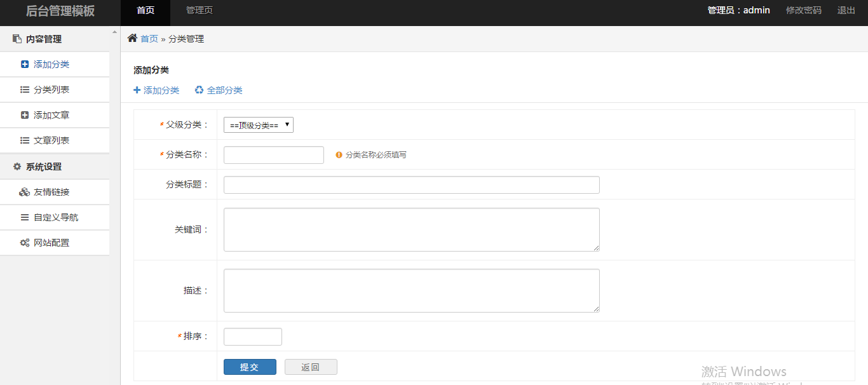868x385 pixels.
Task: Click the list icon beside 文章列表
Action: coord(25,140)
